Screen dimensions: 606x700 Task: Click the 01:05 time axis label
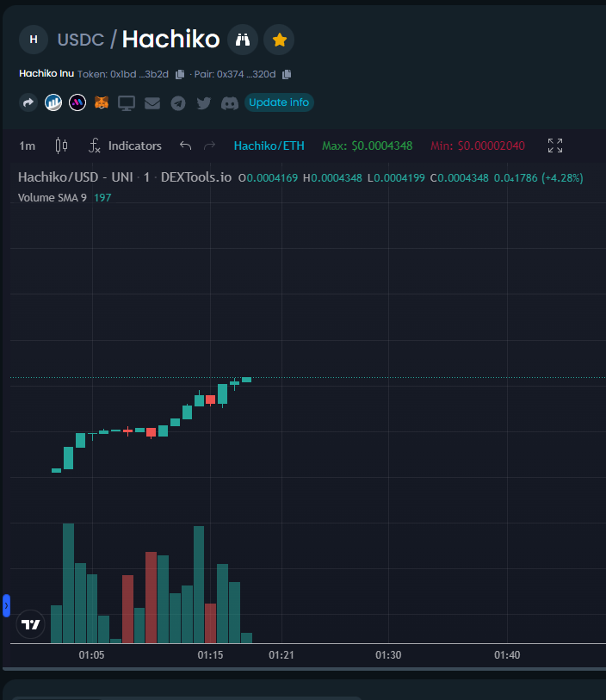(x=91, y=655)
